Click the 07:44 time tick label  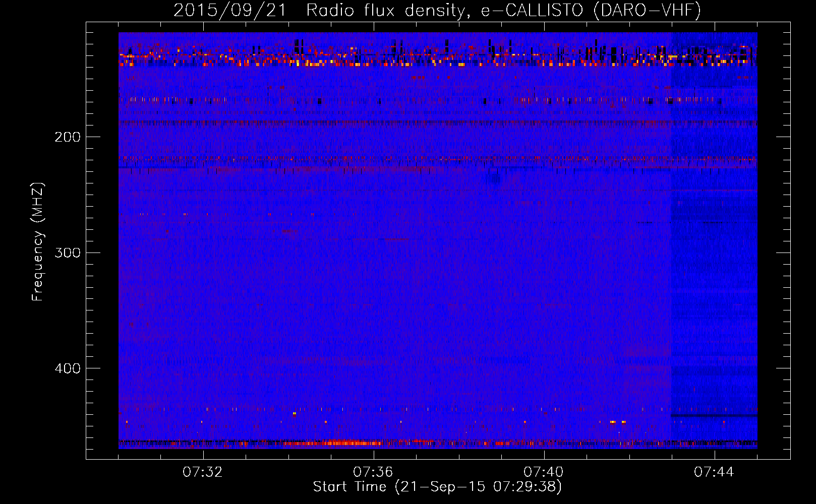[x=714, y=472]
